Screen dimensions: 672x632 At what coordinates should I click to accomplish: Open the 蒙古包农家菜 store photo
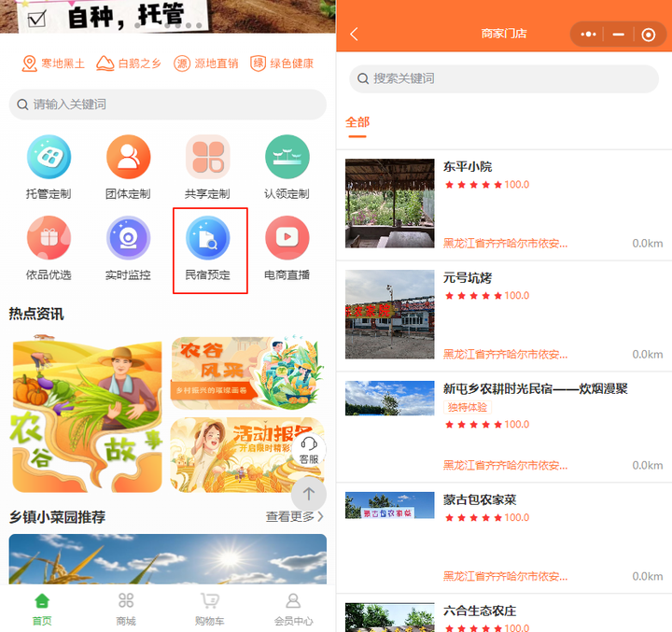click(389, 505)
